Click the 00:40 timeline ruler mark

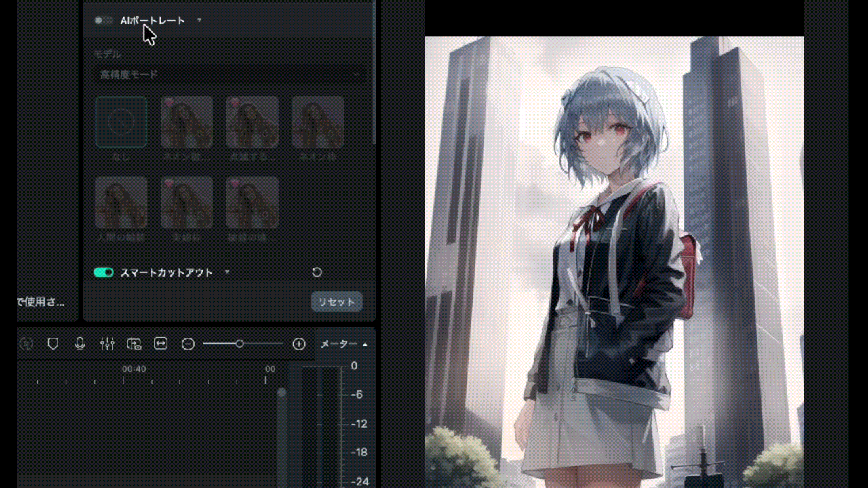pyautogui.click(x=134, y=369)
